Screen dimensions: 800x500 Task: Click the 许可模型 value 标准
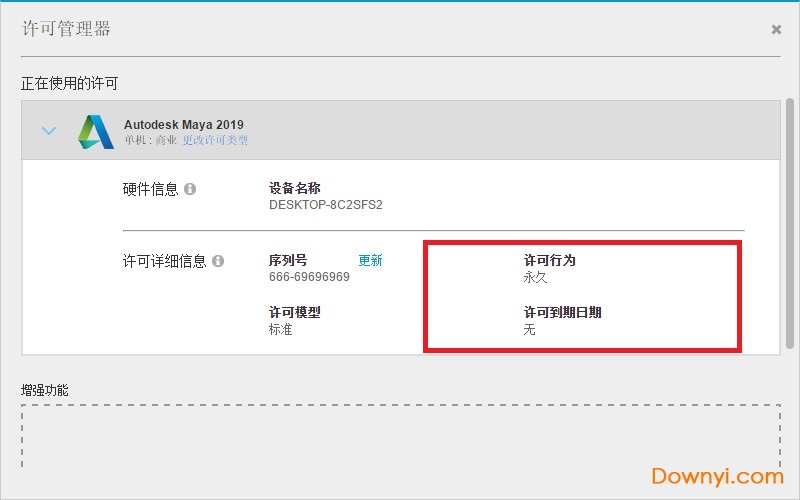281,329
